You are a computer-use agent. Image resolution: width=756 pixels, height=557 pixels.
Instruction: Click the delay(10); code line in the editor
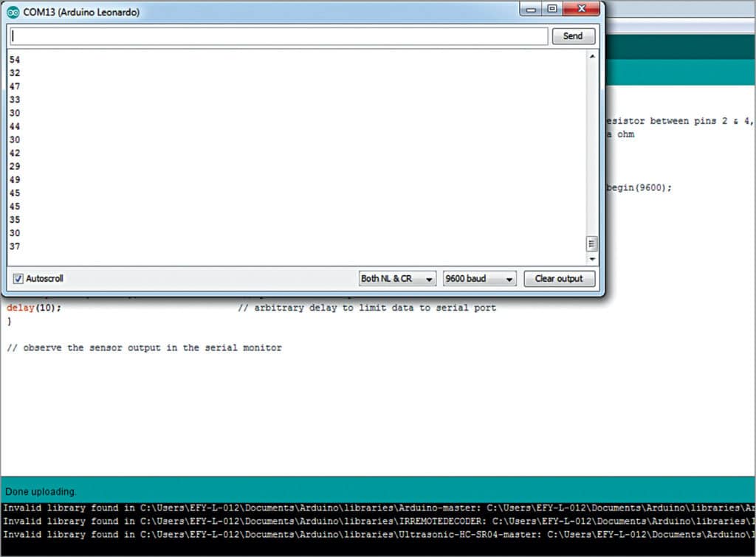pos(34,308)
